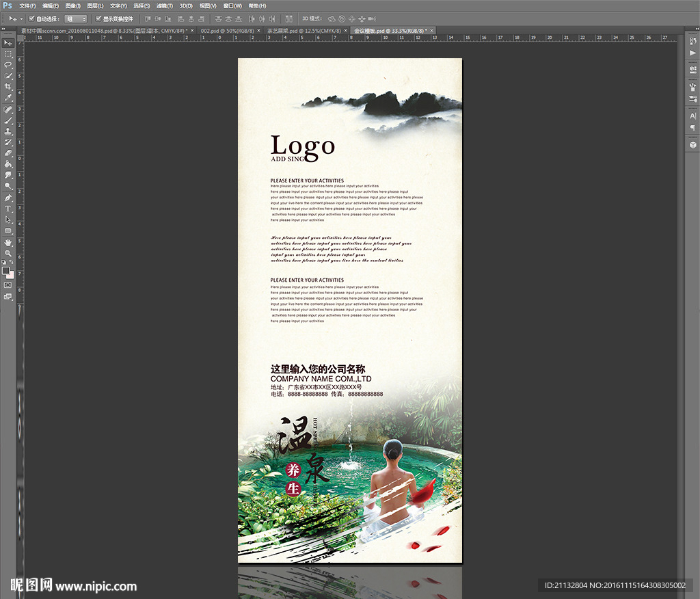Open the Character panel
700x599 pixels.
tap(693, 116)
